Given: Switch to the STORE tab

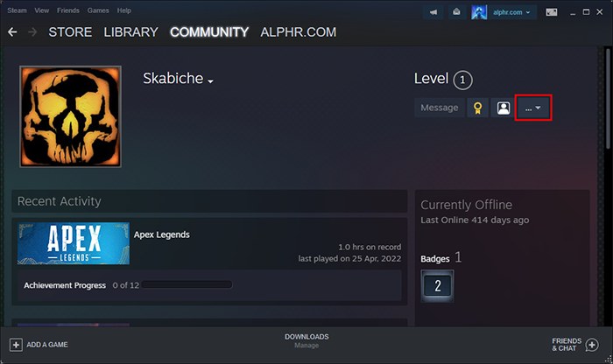Looking at the screenshot, I should pos(70,32).
